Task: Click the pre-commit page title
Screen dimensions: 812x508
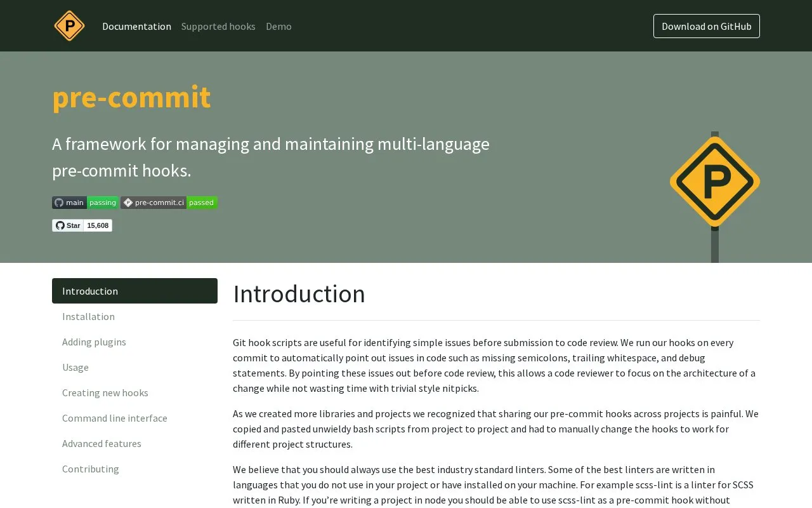Action: (x=131, y=97)
